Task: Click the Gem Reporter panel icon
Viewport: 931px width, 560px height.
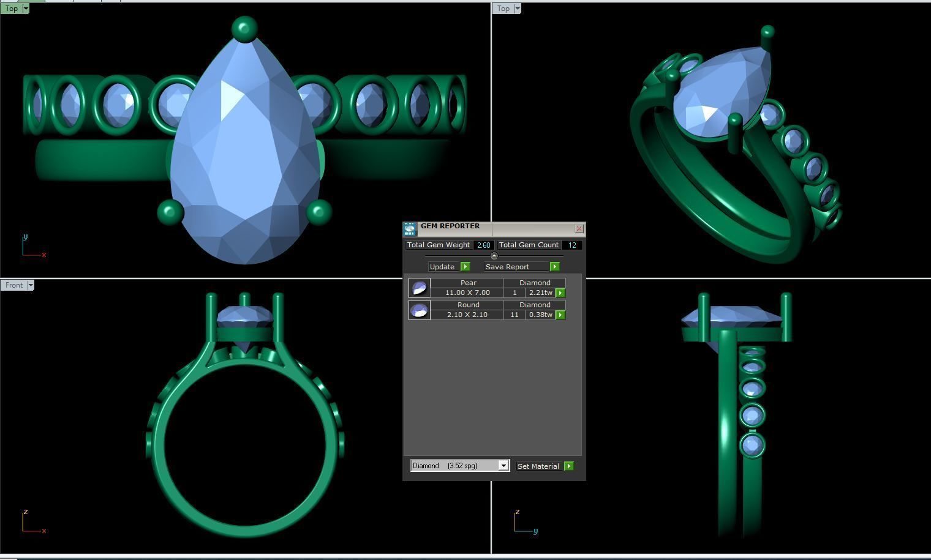Action: 409,229
